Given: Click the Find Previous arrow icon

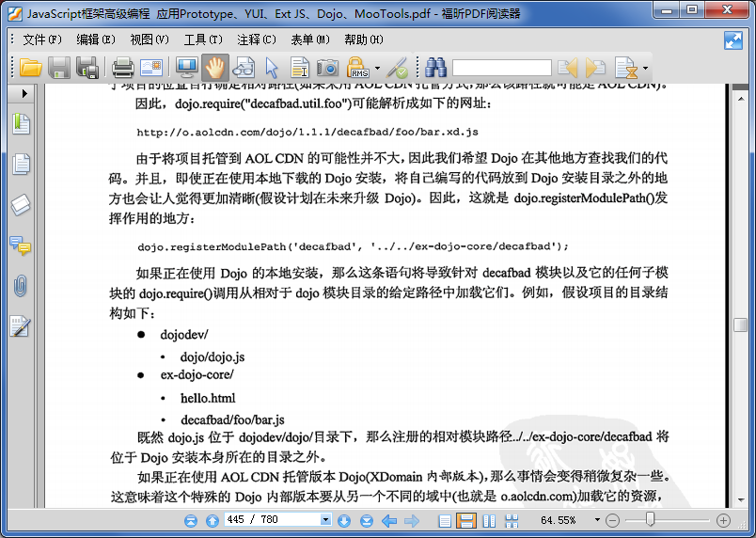Looking at the screenshot, I should point(567,68).
